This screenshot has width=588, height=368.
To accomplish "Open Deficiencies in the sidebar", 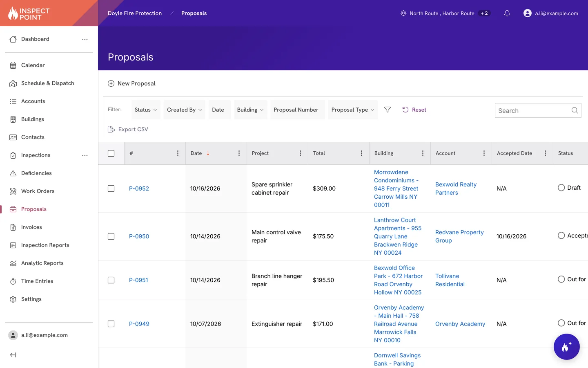I will coord(36,173).
